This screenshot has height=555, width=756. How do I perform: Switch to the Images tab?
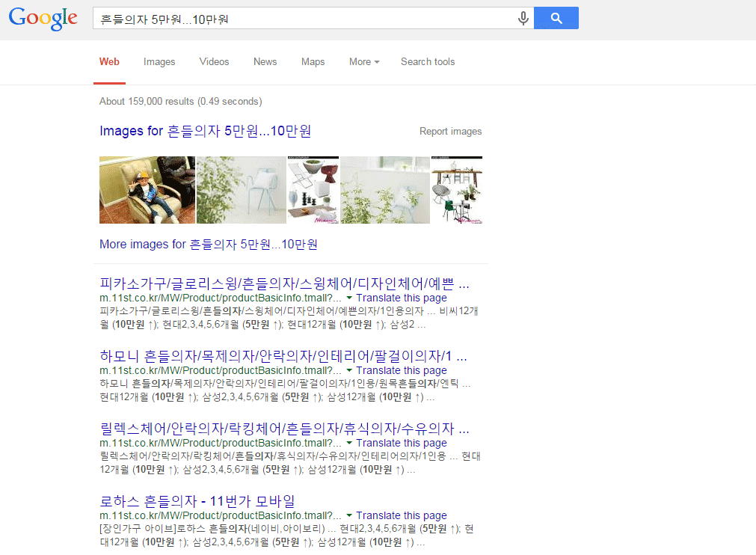pyautogui.click(x=159, y=62)
